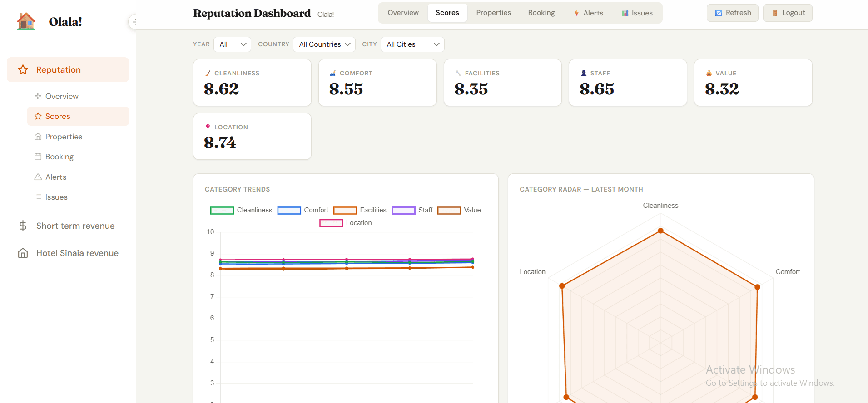Click the Reputation star icon

(23, 69)
